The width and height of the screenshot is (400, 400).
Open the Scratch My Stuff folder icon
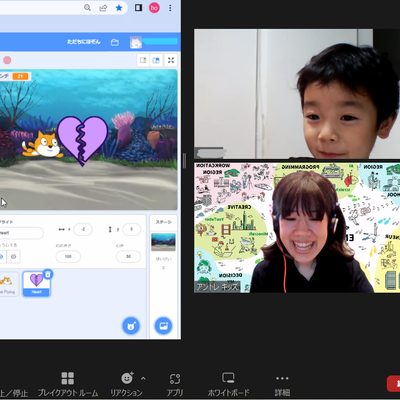click(115, 42)
